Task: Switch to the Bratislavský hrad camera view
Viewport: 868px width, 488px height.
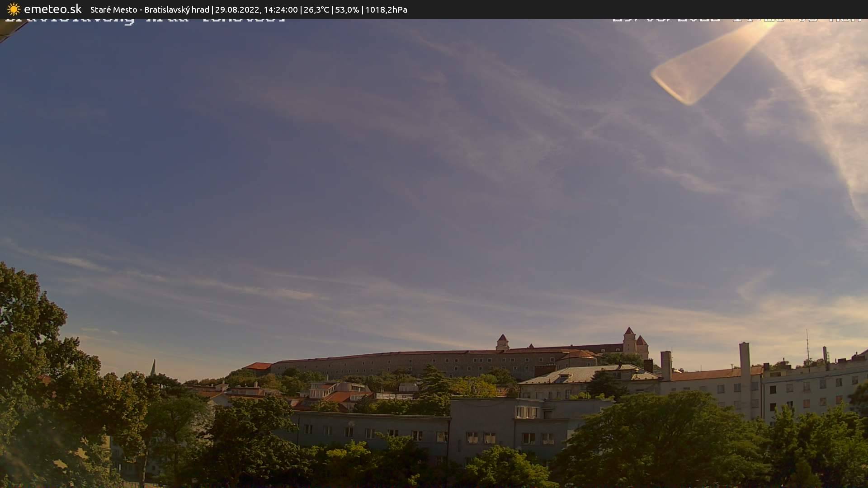Action: (x=176, y=9)
